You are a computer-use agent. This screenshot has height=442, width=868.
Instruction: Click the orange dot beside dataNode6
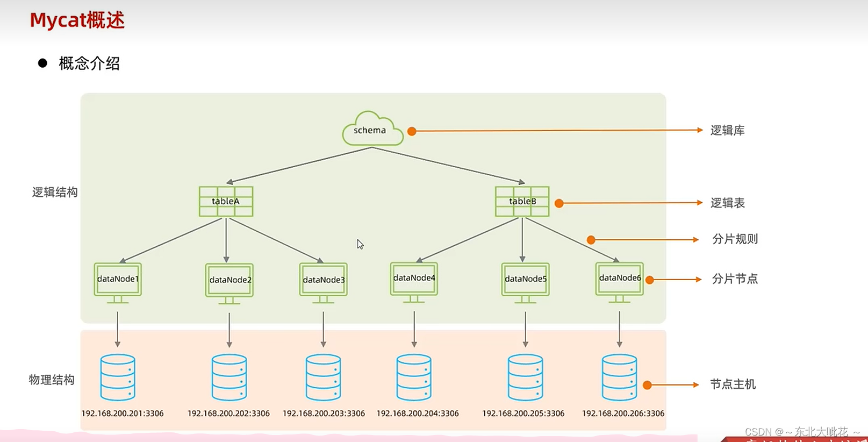(x=649, y=280)
